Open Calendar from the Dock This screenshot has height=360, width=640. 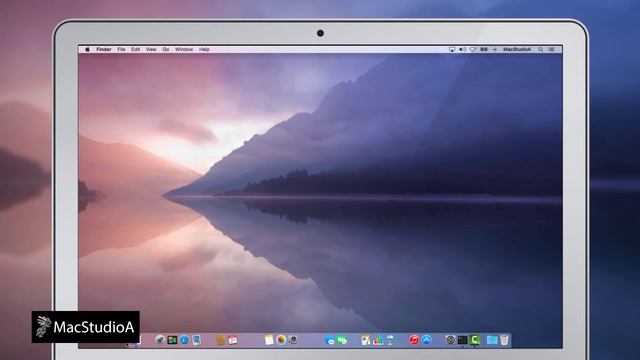[233, 340]
